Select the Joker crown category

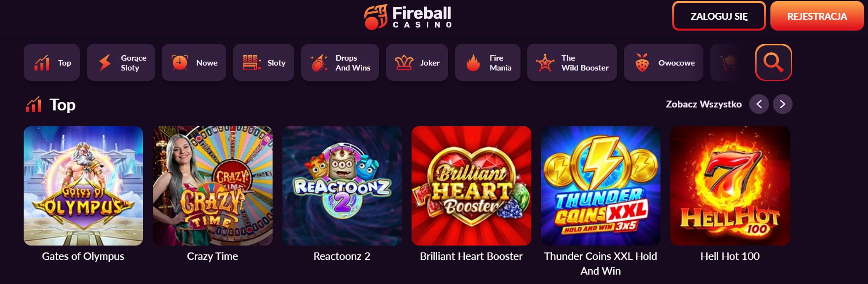[417, 62]
